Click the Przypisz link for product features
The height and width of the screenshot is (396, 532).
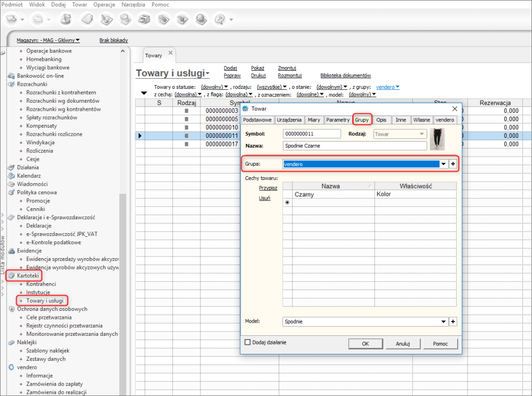268,188
